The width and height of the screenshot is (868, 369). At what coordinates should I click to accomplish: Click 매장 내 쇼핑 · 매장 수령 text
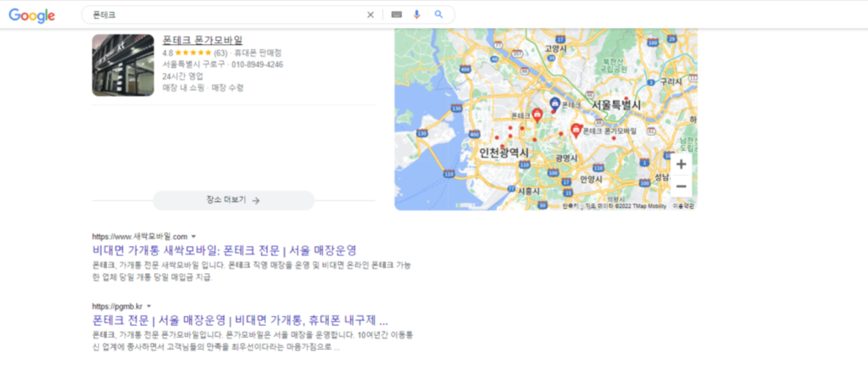click(x=203, y=87)
